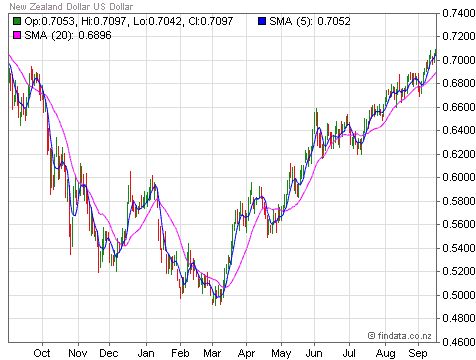Click the 0.6000 y-axis value
The width and height of the screenshot is (476, 360).
(459, 177)
